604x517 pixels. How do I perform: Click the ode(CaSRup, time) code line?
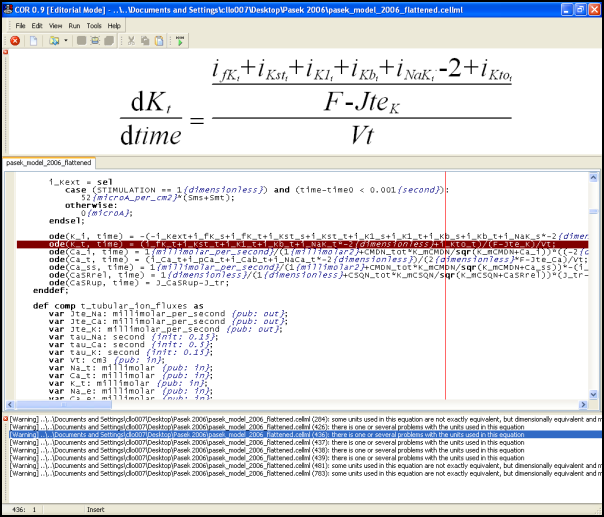pos(139,283)
